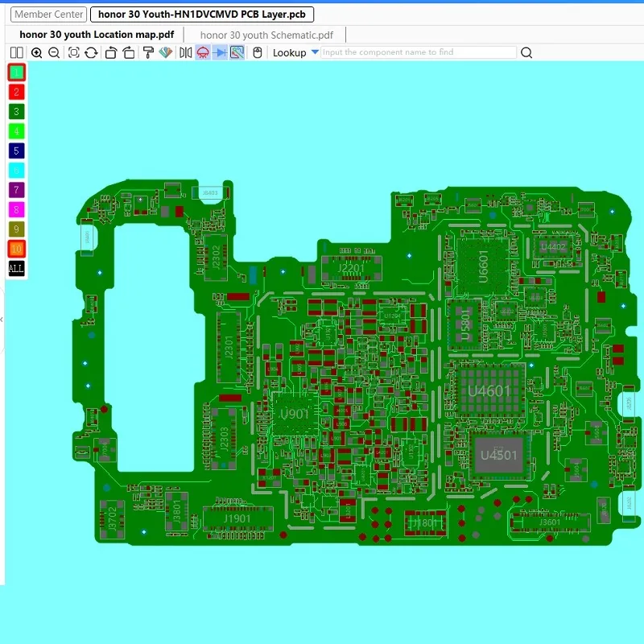The height and width of the screenshot is (644, 644).
Task: Select purple layer 7 swatch
Action: coord(16,190)
